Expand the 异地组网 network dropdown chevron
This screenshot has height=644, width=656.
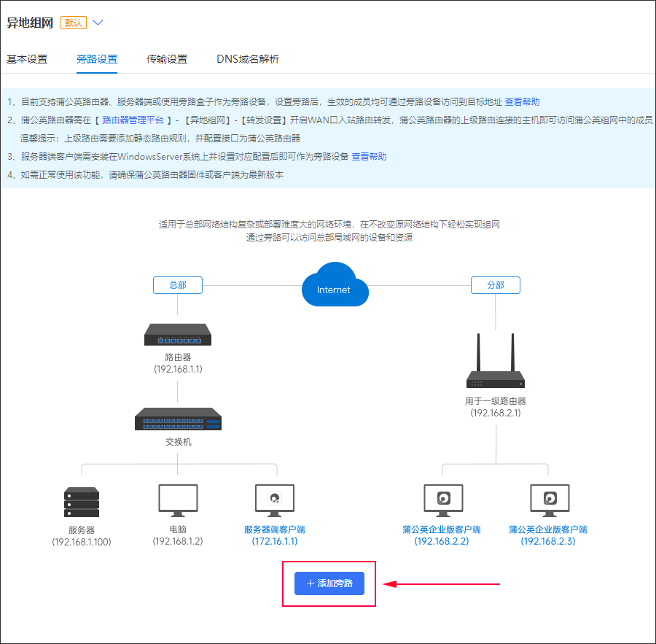[x=98, y=23]
